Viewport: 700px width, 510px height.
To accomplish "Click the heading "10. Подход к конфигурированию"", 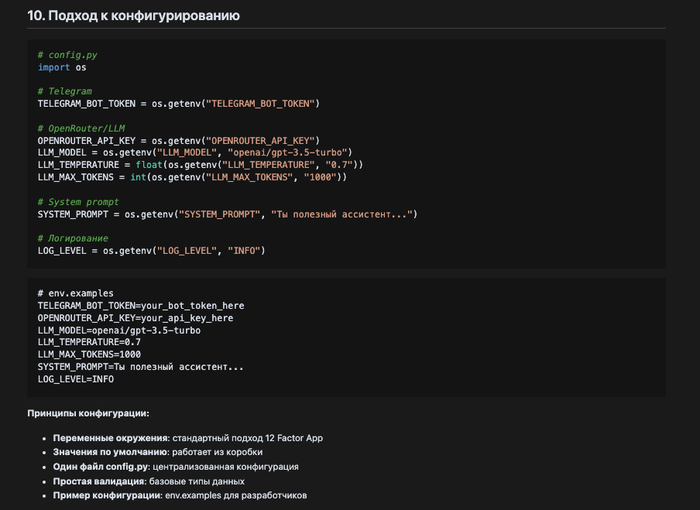I will [x=147, y=16].
